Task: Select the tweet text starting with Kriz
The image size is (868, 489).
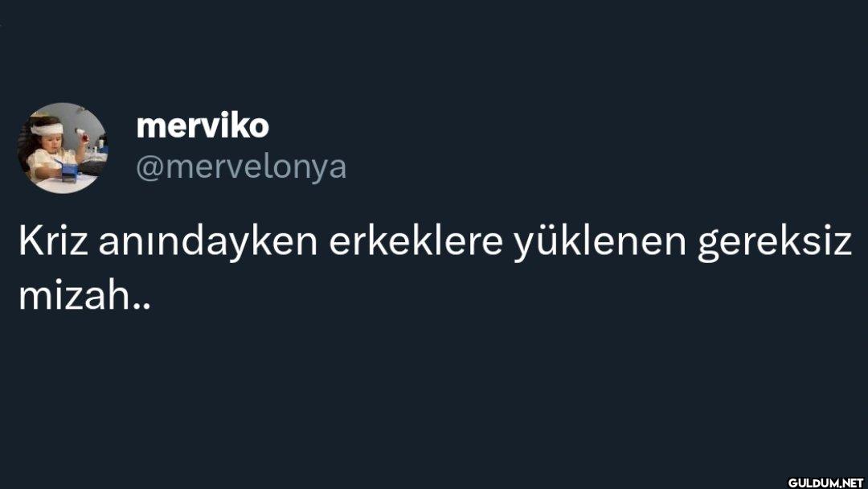Action: click(435, 269)
